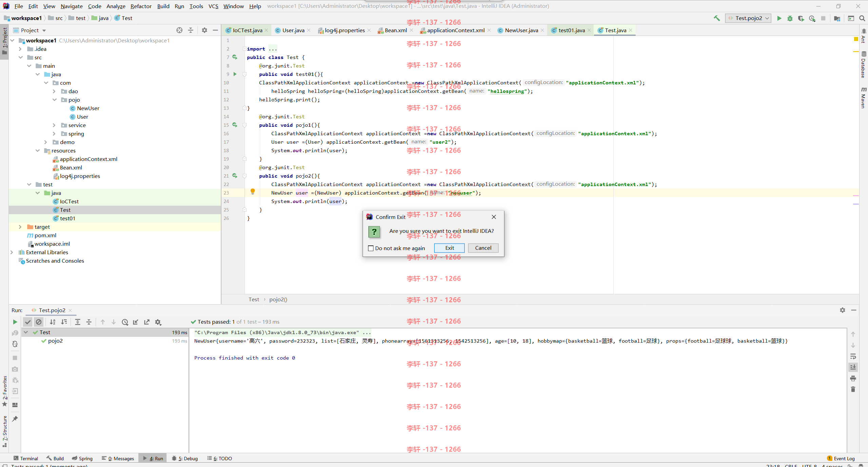Click the Build project hammer icon
Viewport: 868px width, 467px height.
pyautogui.click(x=717, y=18)
